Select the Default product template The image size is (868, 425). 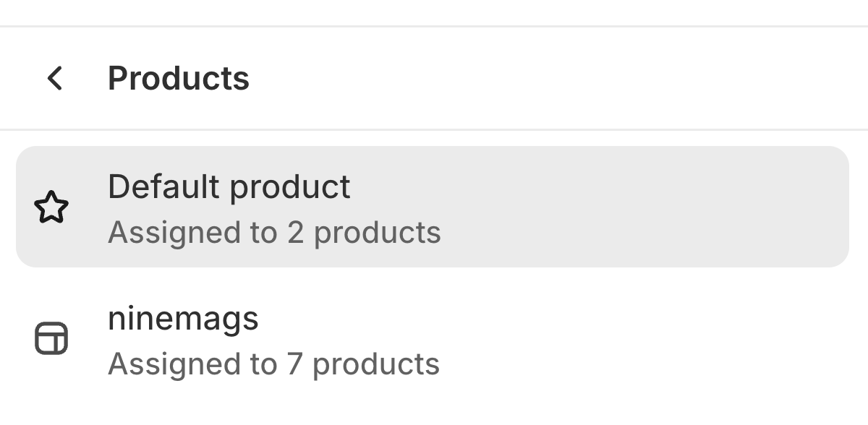point(432,207)
